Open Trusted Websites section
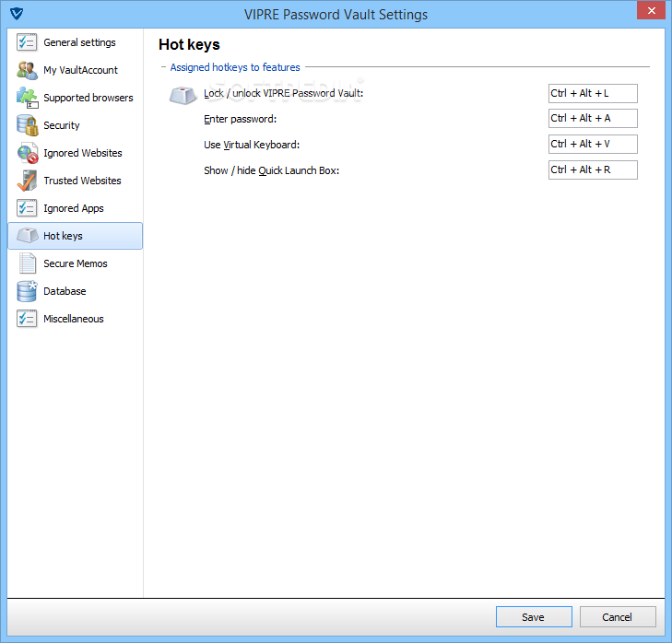Screen dimensions: 672x643 75,181
